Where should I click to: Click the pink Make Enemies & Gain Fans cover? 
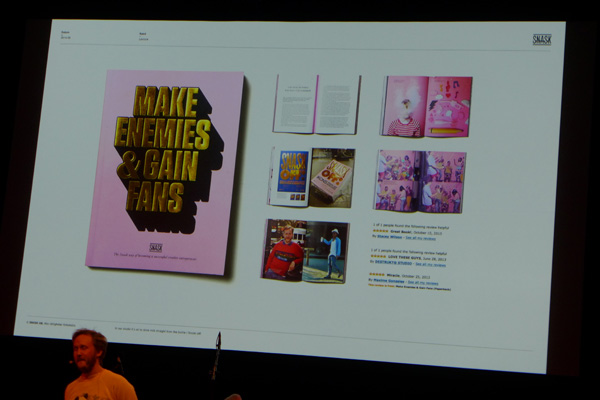coord(165,172)
